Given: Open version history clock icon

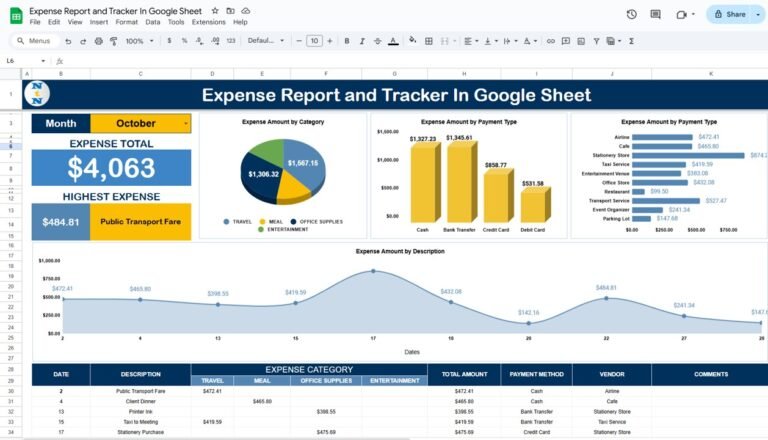Looking at the screenshot, I should (x=631, y=14).
